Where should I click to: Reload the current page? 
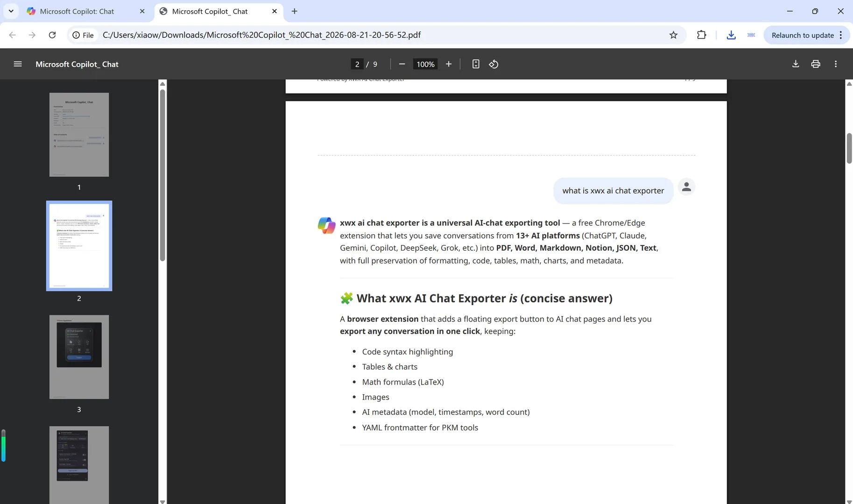pos(52,35)
